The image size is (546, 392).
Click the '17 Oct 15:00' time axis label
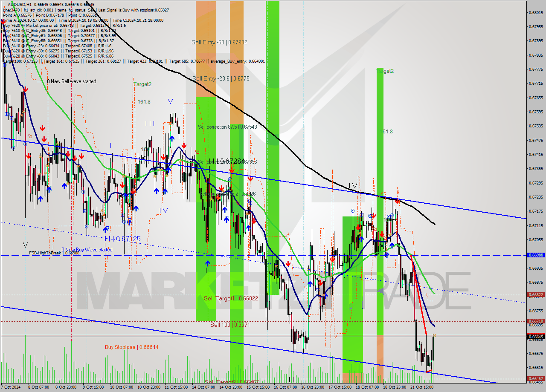(x=340, y=388)
